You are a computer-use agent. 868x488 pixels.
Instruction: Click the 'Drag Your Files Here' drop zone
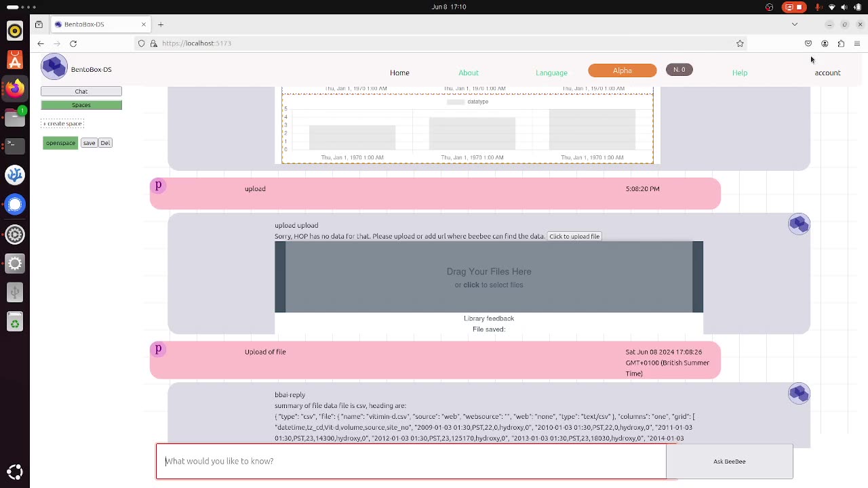click(489, 277)
